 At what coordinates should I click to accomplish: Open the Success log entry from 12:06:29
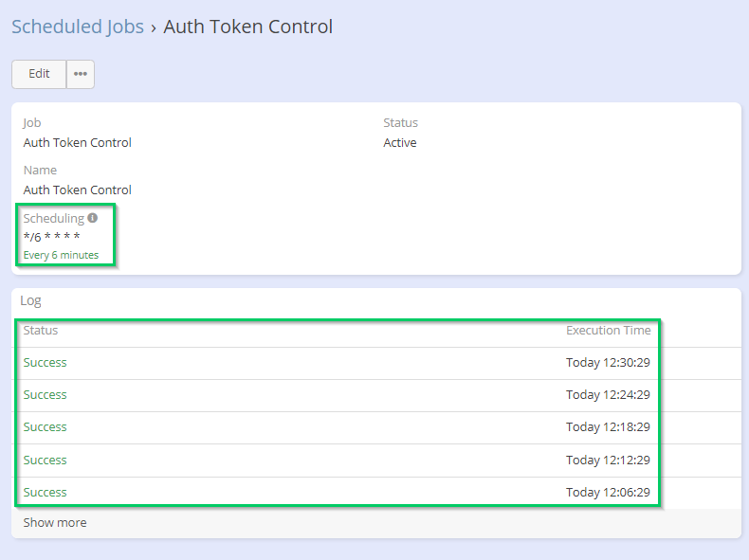[x=45, y=492]
